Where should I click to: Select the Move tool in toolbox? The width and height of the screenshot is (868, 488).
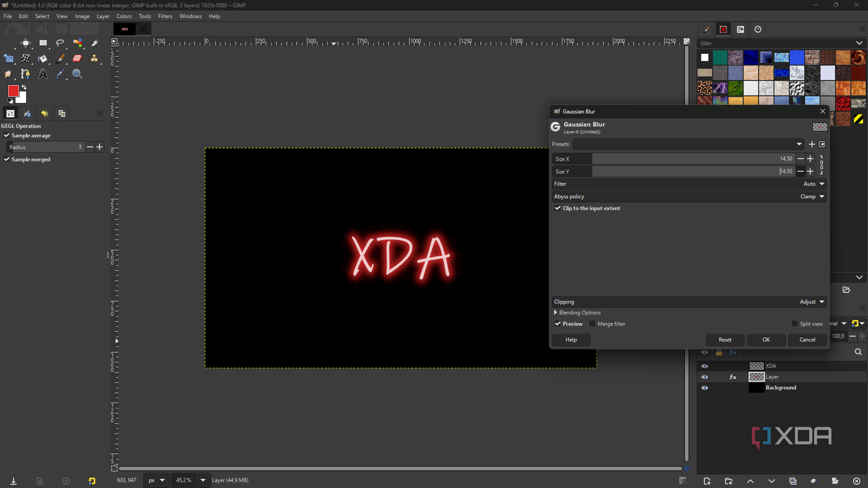(x=25, y=43)
